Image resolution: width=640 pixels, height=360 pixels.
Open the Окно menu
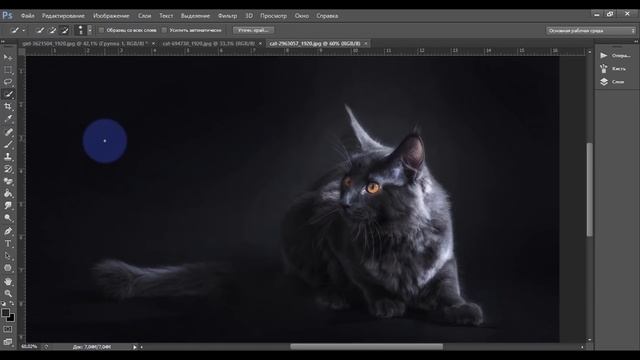302,16
